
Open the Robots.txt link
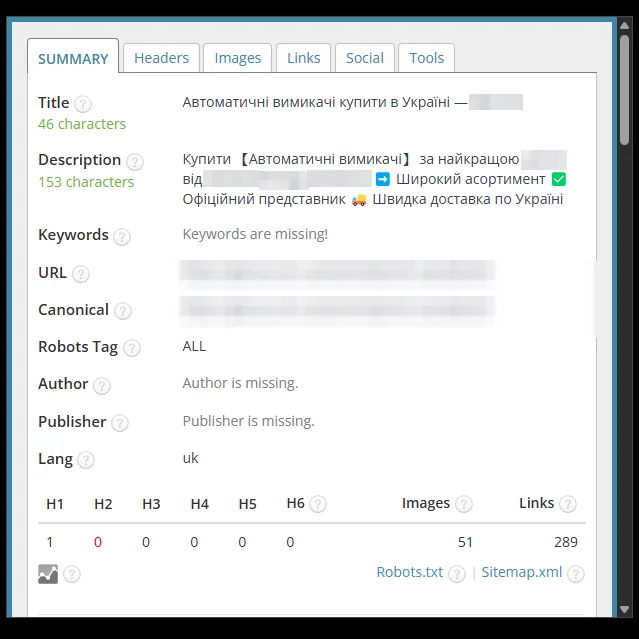coord(410,572)
